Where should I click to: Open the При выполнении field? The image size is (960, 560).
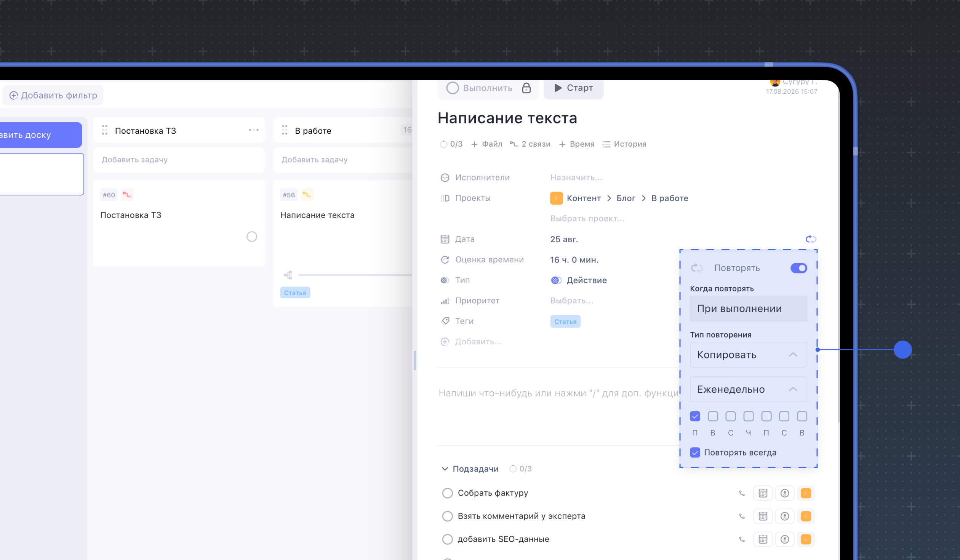748,309
